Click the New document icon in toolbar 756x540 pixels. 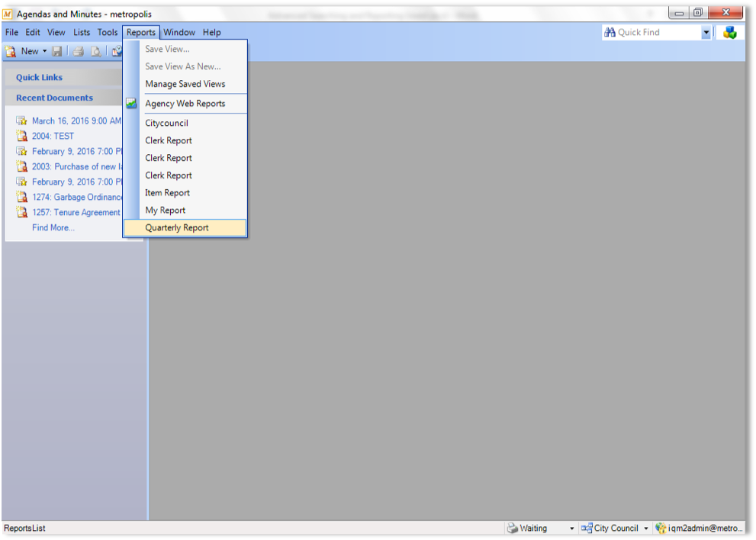point(11,51)
